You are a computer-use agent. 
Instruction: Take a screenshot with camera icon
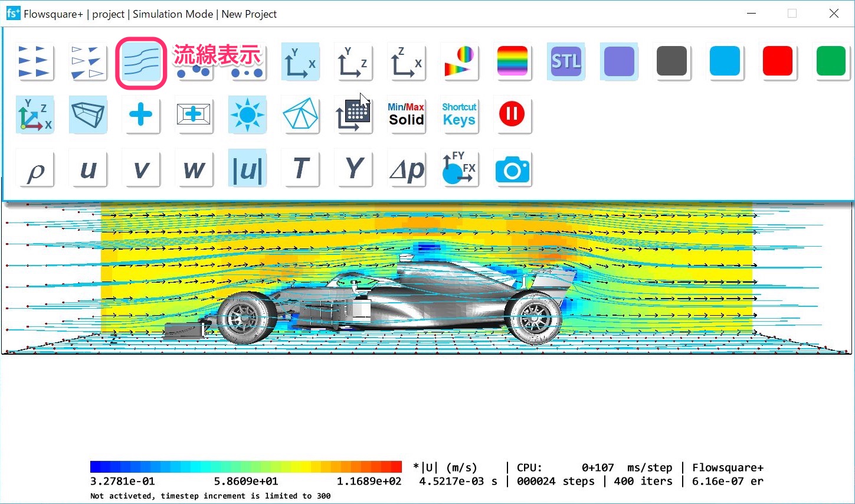coord(513,169)
